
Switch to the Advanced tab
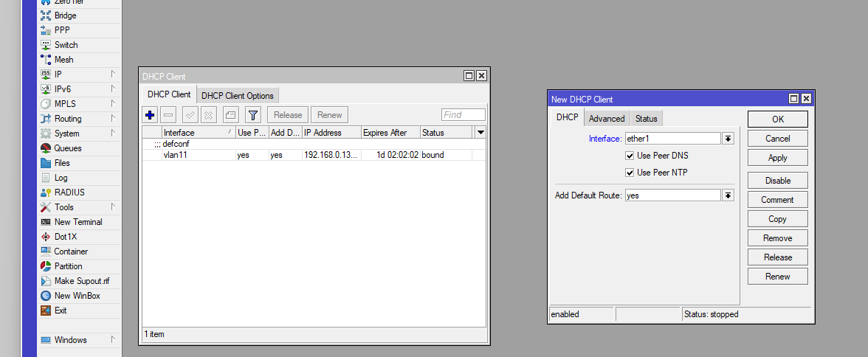coord(607,119)
